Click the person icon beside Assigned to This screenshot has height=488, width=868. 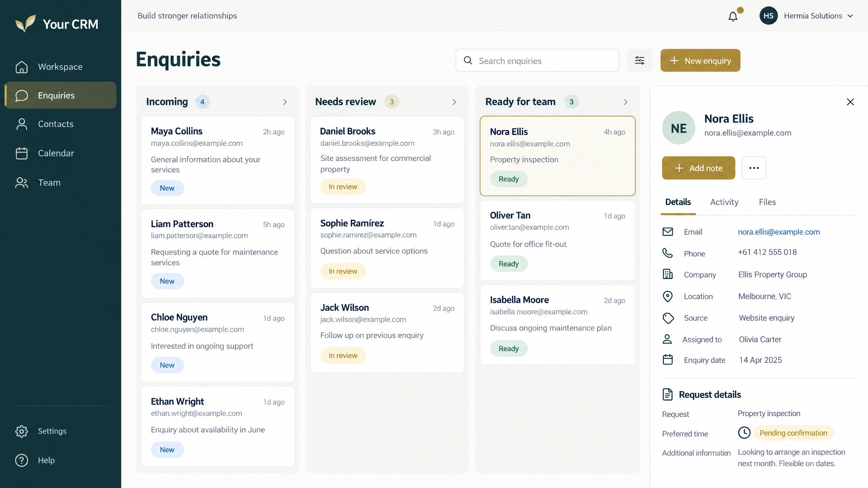pyautogui.click(x=667, y=339)
